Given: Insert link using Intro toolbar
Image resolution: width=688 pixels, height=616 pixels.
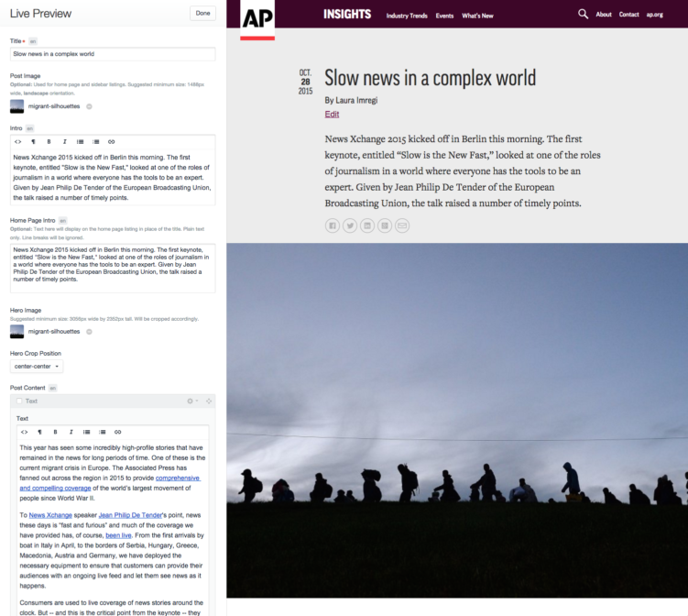Looking at the screenshot, I should tap(112, 142).
